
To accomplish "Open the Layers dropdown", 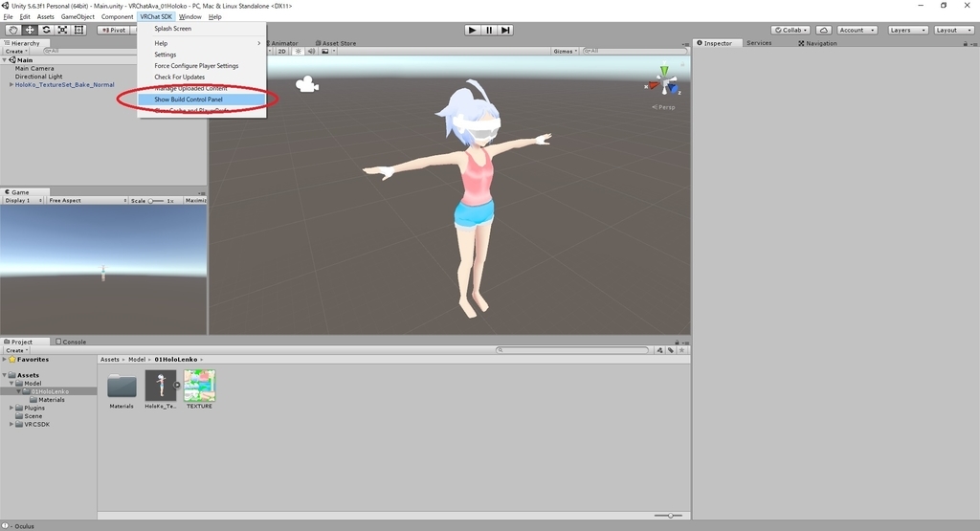I will [x=907, y=30].
